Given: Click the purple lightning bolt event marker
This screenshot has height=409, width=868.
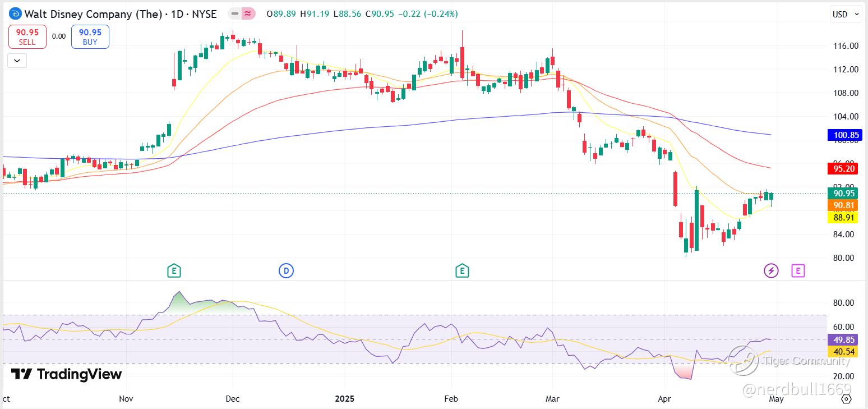Looking at the screenshot, I should [772, 271].
